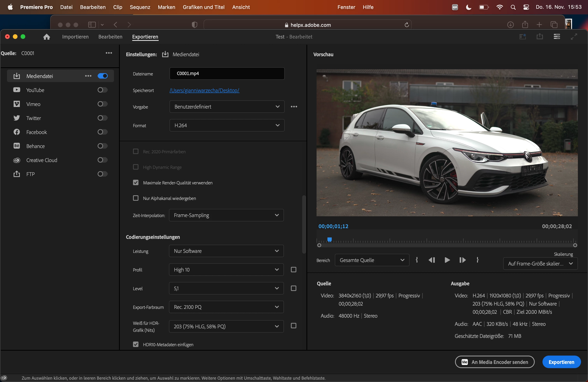
Task: Step forward one frame in preview
Action: (462, 260)
